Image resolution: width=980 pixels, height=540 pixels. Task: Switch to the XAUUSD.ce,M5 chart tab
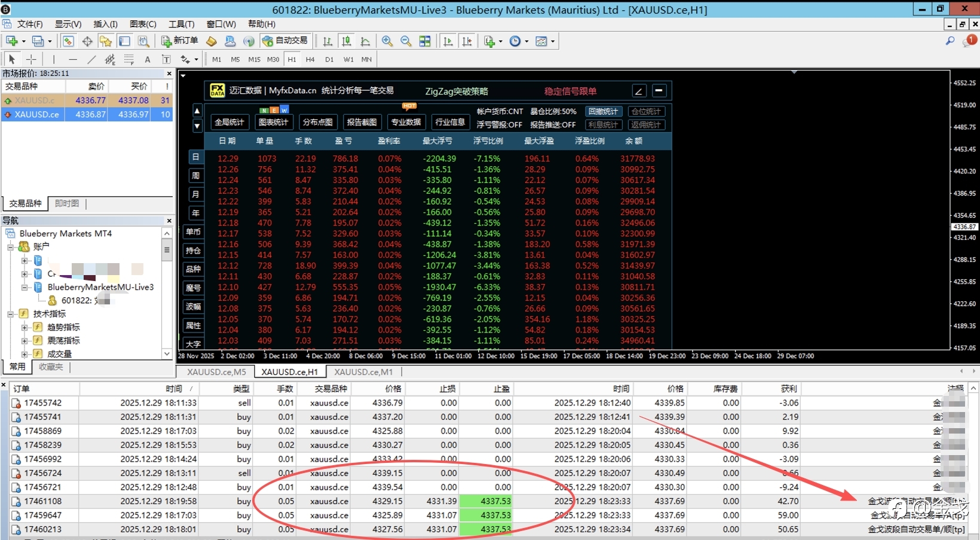pyautogui.click(x=216, y=372)
